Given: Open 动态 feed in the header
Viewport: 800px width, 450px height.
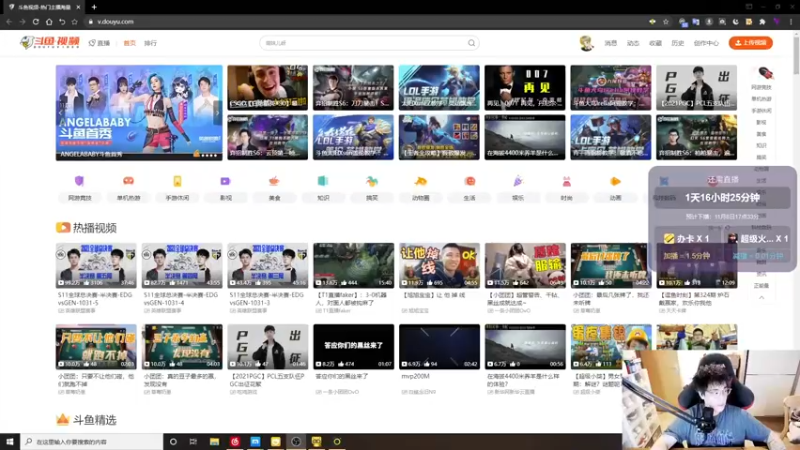Looking at the screenshot, I should (633, 43).
